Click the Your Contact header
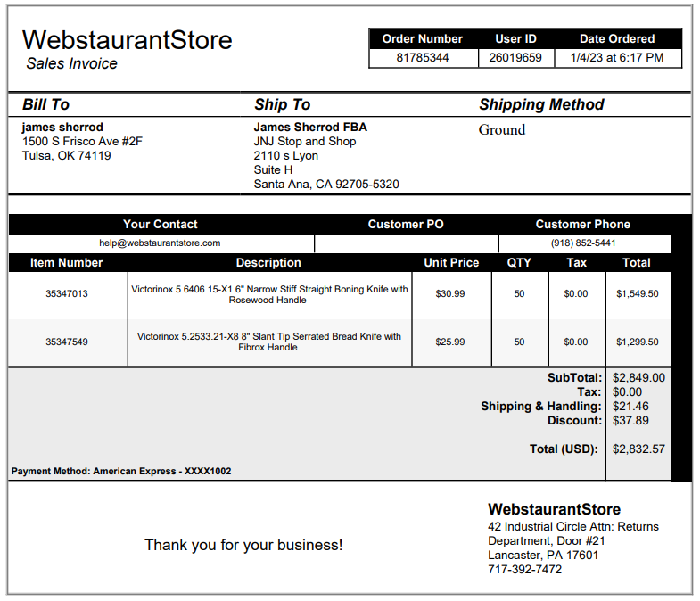This screenshot has width=700, height=601. [x=161, y=224]
